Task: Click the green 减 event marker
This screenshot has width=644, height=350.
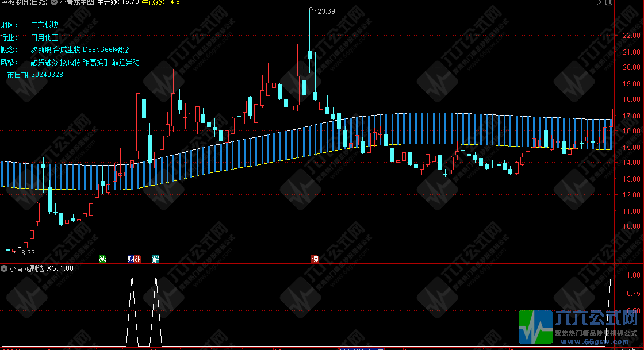Action: [x=102, y=259]
